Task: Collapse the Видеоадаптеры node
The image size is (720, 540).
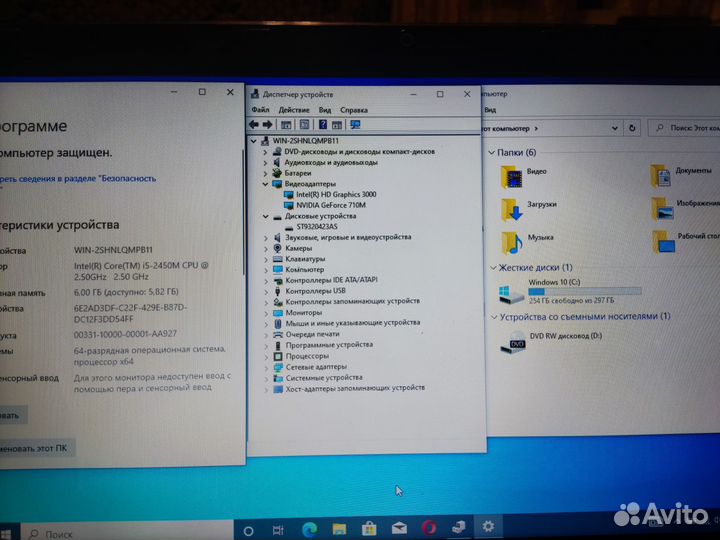Action: (x=265, y=184)
